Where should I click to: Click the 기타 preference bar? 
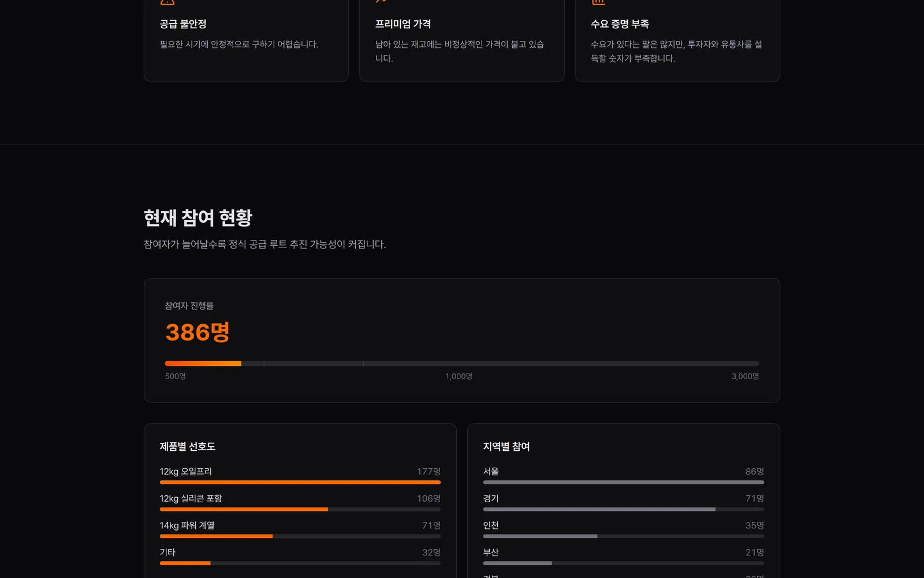300,563
